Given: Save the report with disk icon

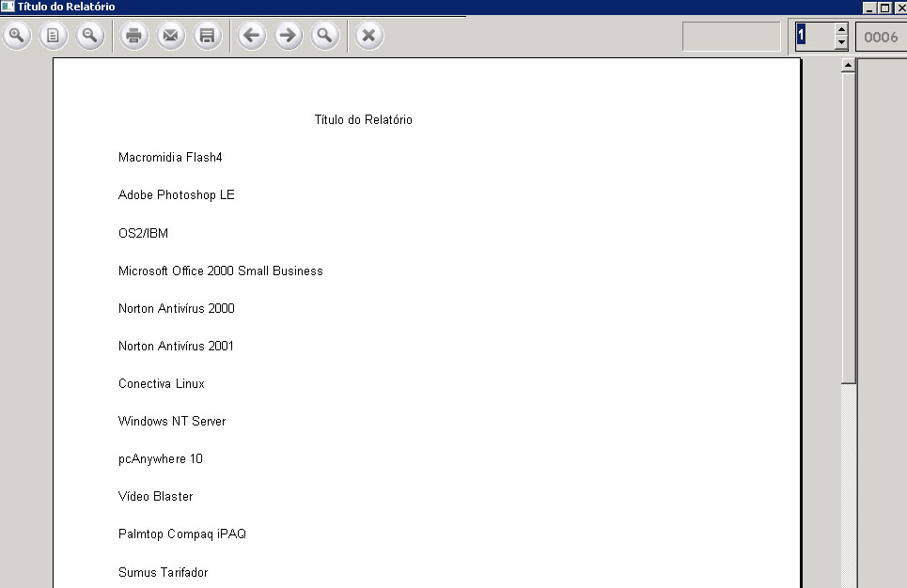Looking at the screenshot, I should pos(207,36).
